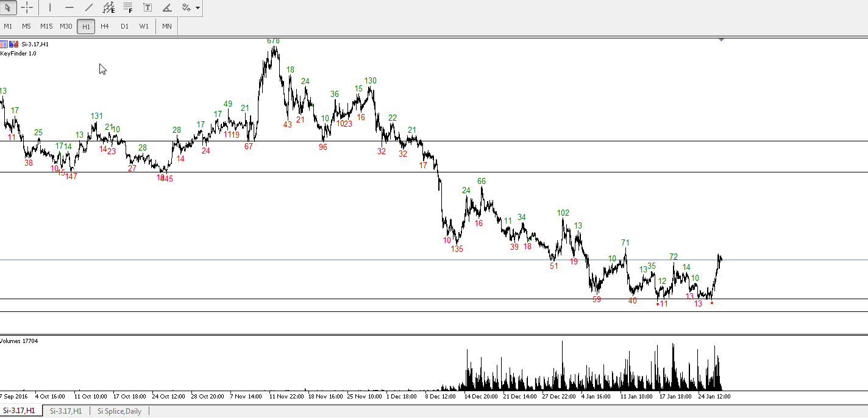Click the Si-3.17,H1 chart title label
The width and height of the screenshot is (868, 418).
point(35,44)
